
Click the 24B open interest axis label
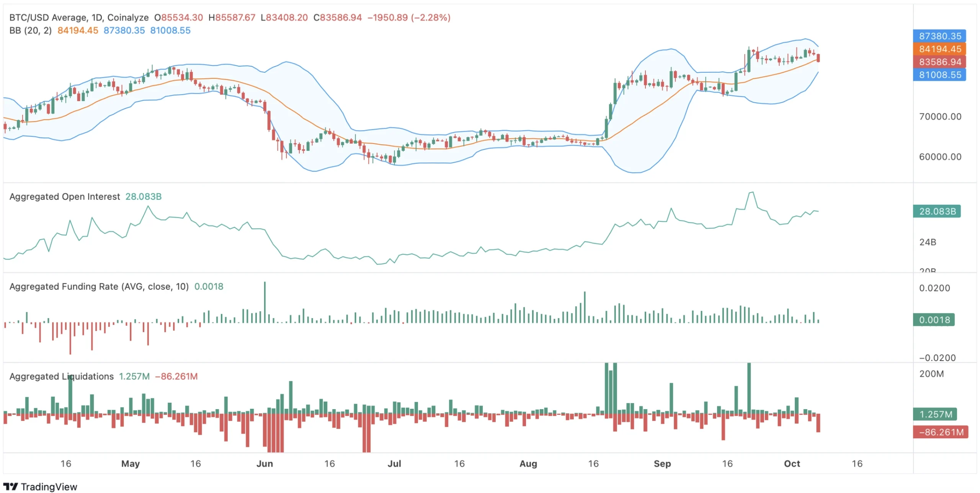(x=928, y=242)
